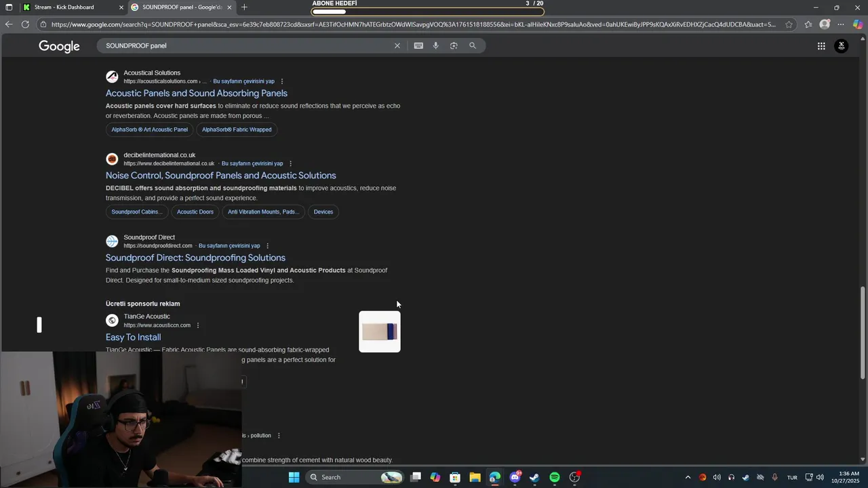
Task: Click the TUR input language indicator
Action: point(792,477)
